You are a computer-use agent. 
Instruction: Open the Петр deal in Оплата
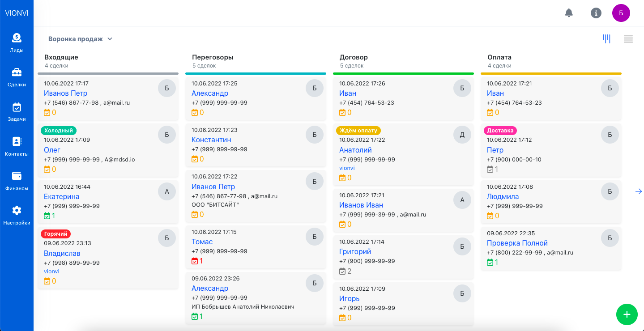click(495, 150)
